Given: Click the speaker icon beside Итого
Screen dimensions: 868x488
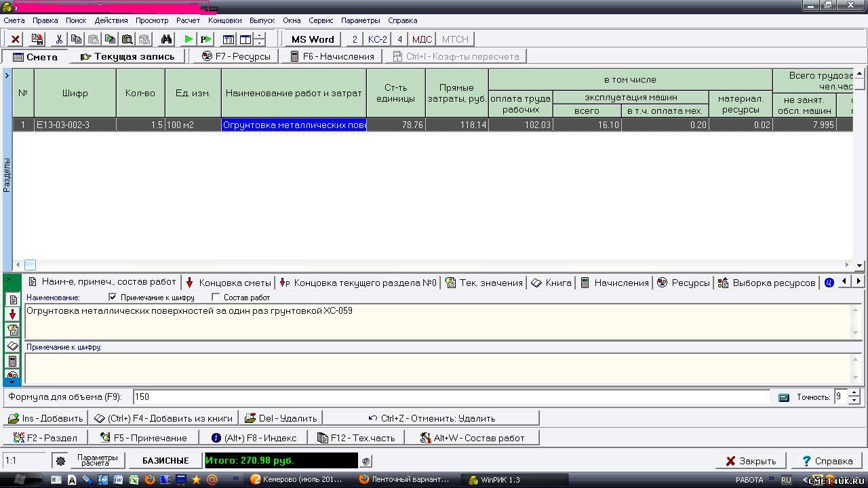Looking at the screenshot, I should coord(366,461).
